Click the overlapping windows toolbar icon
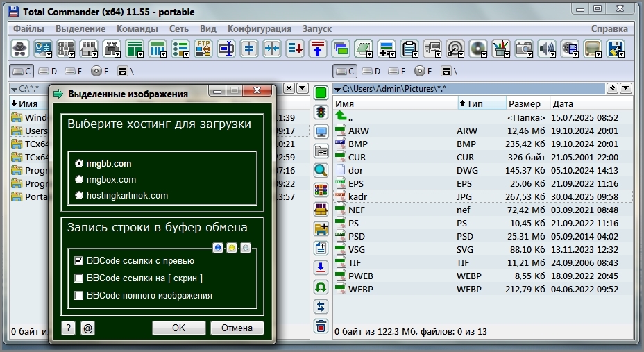 tap(341, 49)
